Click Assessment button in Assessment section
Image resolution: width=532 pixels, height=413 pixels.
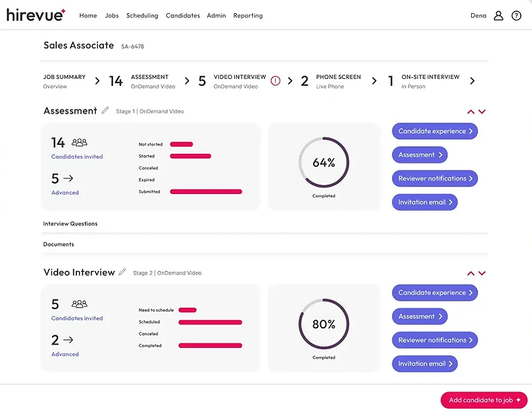pos(420,155)
